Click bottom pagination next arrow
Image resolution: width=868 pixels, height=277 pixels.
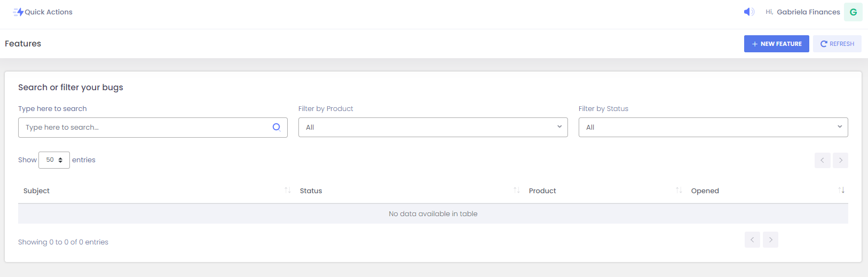point(770,240)
